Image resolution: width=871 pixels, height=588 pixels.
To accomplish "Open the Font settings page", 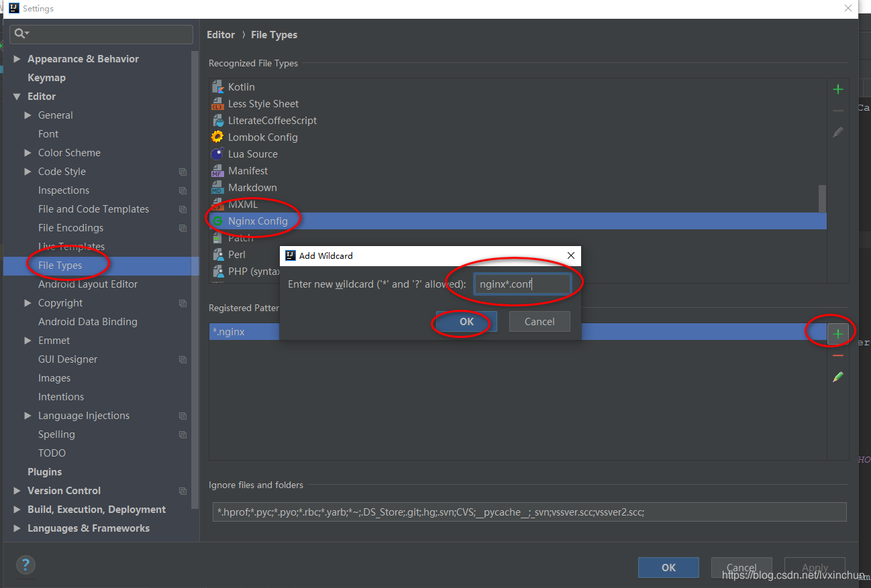I will pos(48,134).
